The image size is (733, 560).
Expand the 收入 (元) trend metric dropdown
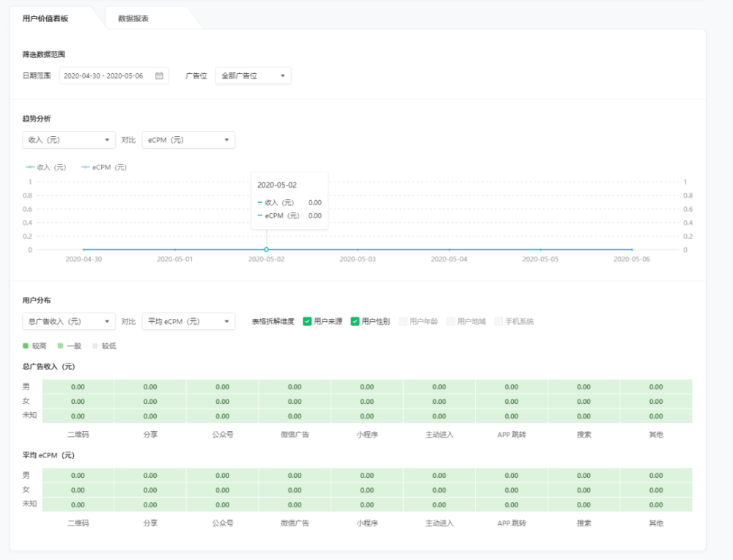pyautogui.click(x=69, y=139)
